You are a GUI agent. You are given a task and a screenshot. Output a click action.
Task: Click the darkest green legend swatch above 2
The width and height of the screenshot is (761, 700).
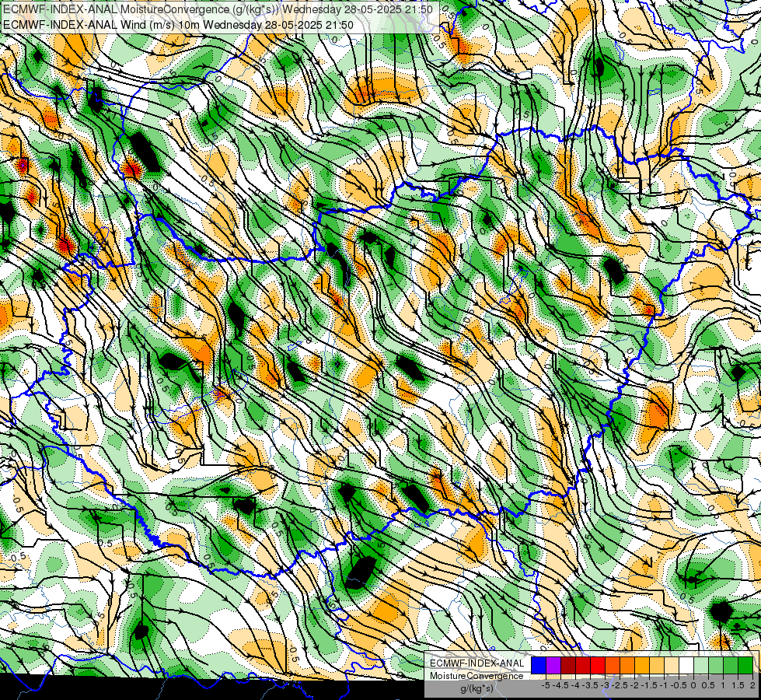[x=745, y=665]
